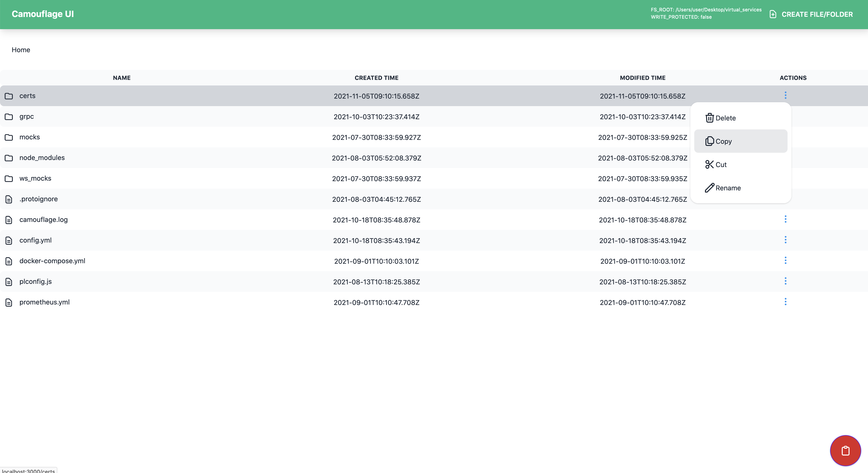Click the NAME column header
This screenshot has height=473, width=868.
[x=122, y=78]
